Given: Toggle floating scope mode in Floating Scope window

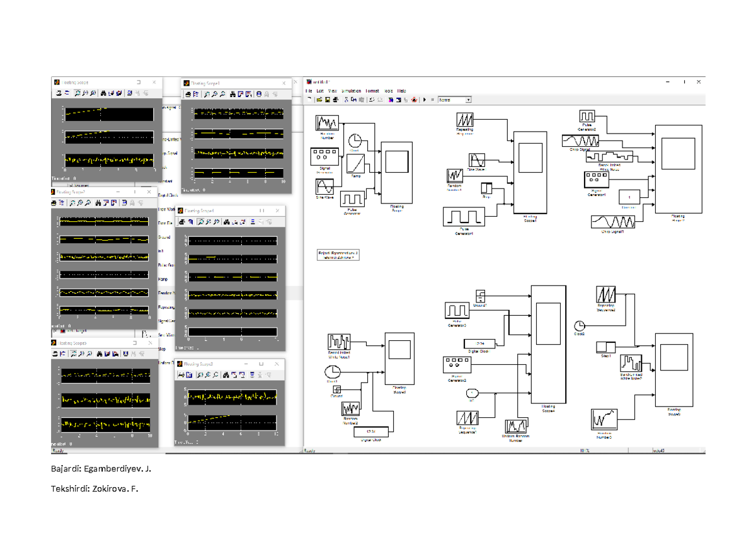Looking at the screenshot, I should [x=130, y=93].
